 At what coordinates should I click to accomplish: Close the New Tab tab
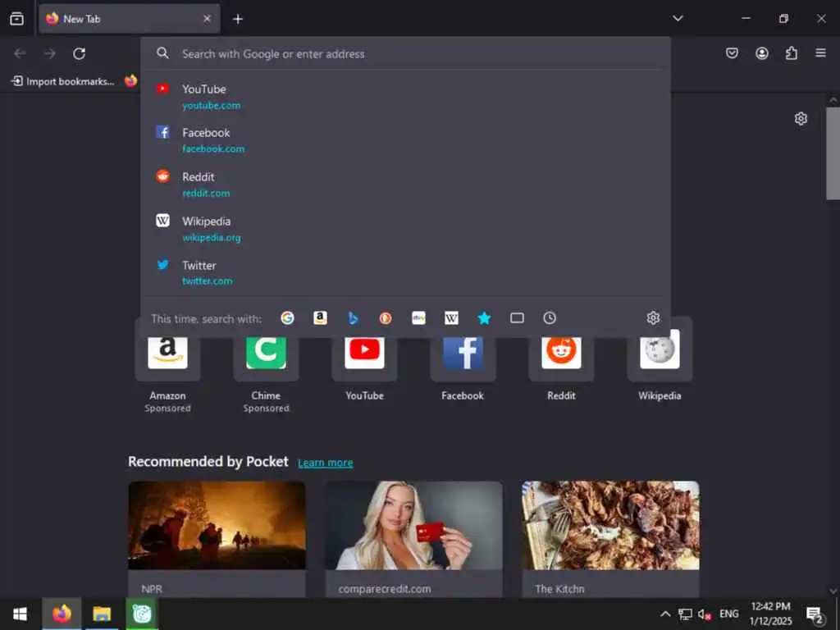(x=207, y=19)
